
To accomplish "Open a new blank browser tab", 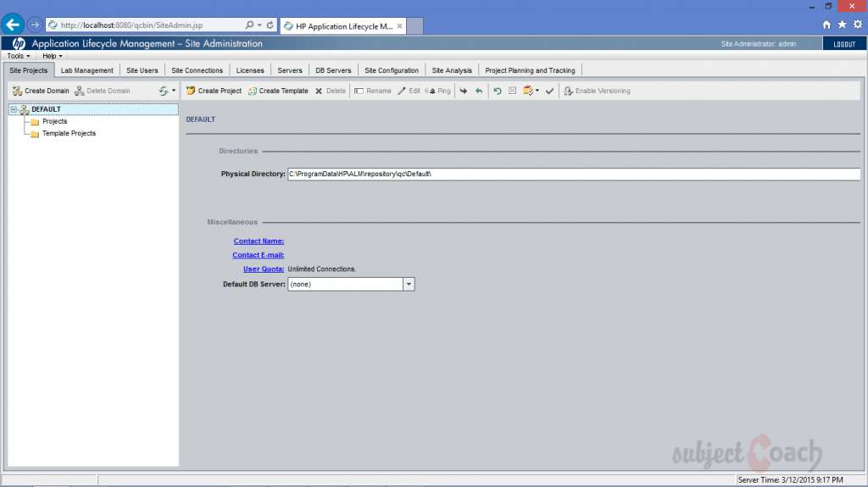I will [415, 26].
